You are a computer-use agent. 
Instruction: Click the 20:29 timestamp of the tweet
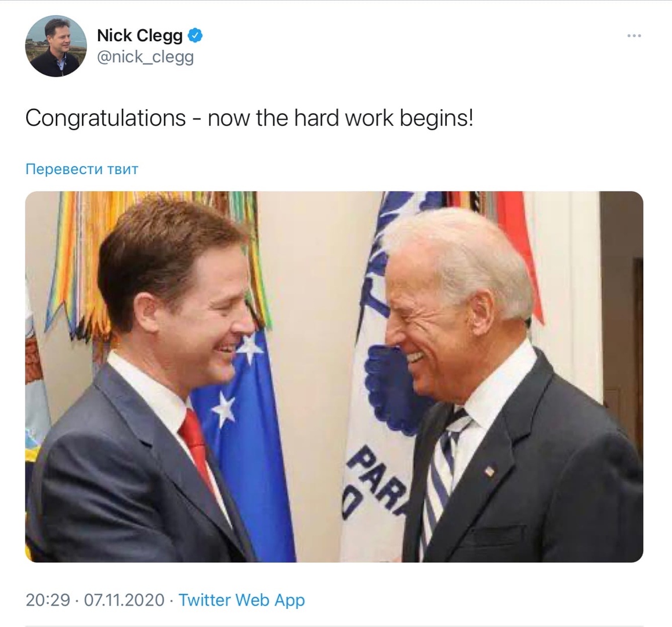[48, 600]
